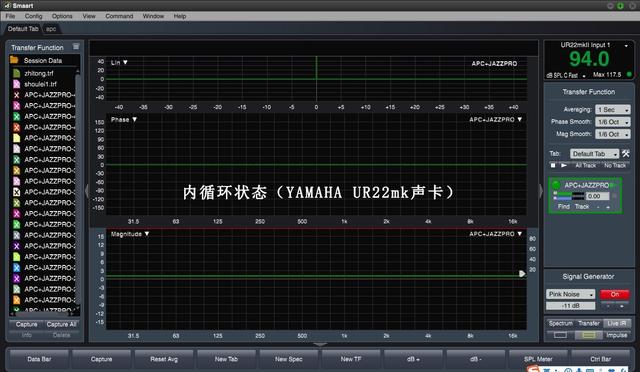
Task: Increase signal generator level with plus button
Action: (622, 306)
